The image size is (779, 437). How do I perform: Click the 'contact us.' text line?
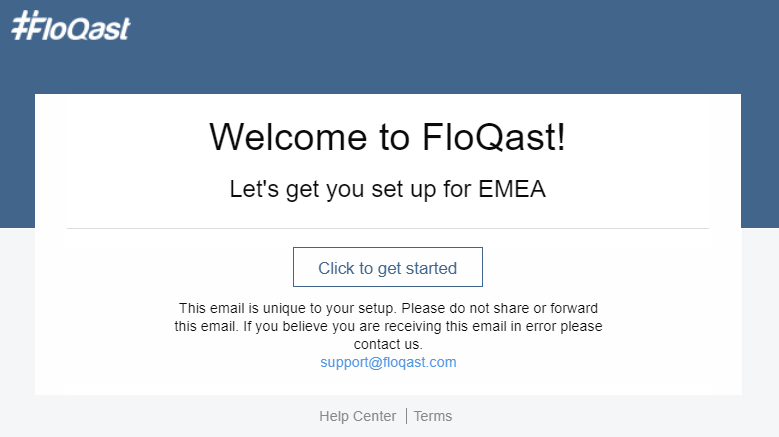point(388,344)
